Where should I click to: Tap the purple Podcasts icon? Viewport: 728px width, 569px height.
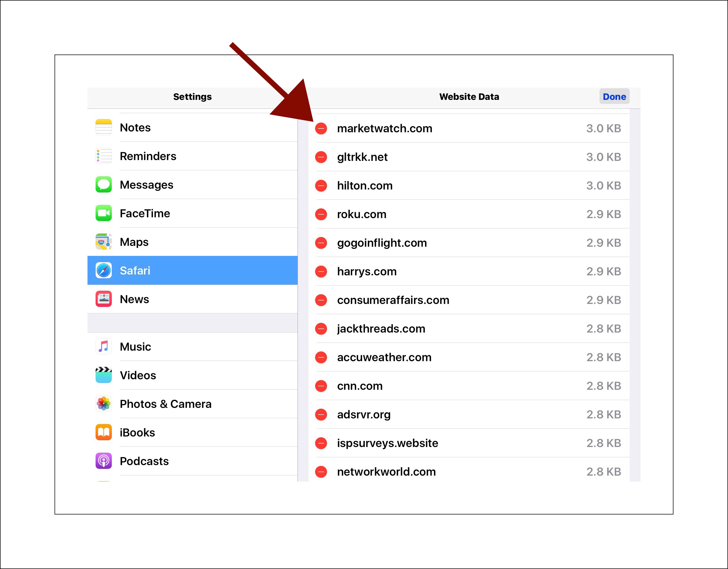click(103, 461)
